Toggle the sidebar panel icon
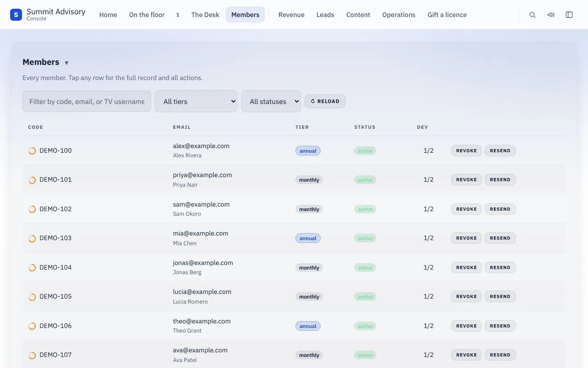This screenshot has width=588, height=368. (x=569, y=15)
